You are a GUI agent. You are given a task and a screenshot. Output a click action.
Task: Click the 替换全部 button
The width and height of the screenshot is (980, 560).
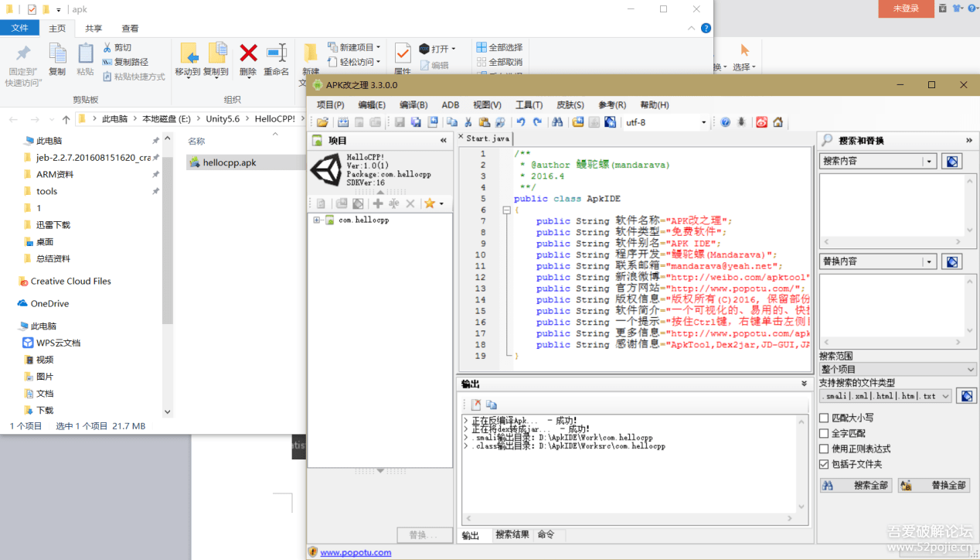pos(934,485)
